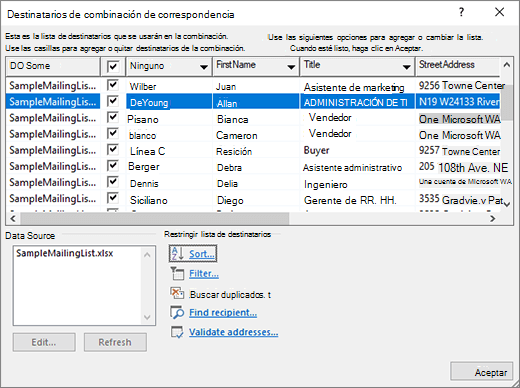
Task: Select the Línea C cell
Action: coord(169,151)
